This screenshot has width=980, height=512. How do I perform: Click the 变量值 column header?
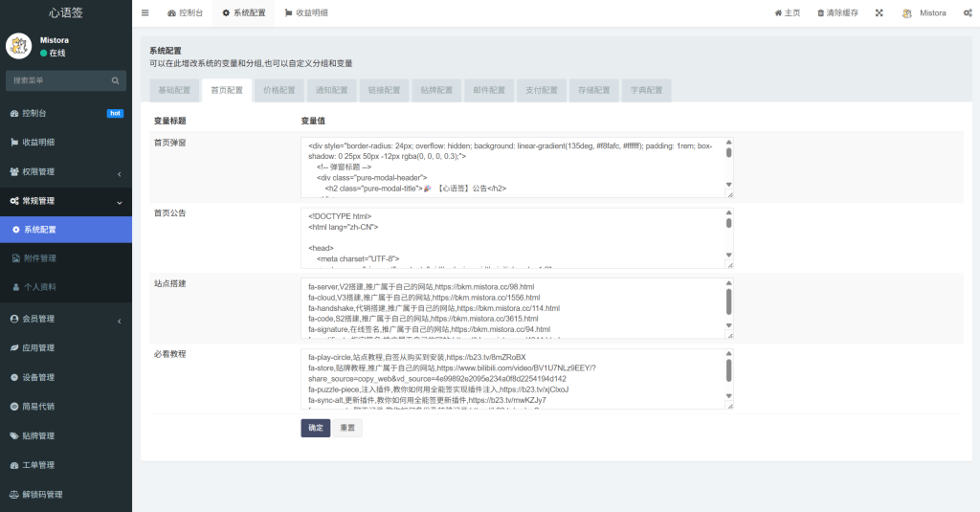tap(313, 121)
